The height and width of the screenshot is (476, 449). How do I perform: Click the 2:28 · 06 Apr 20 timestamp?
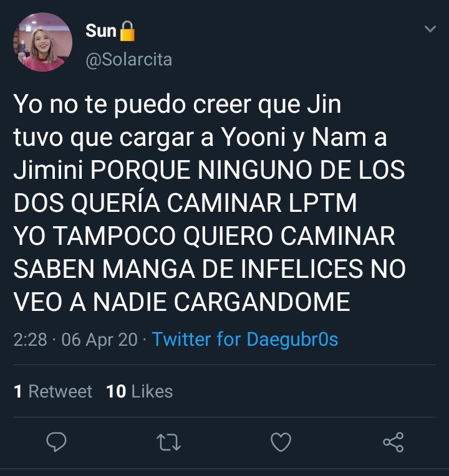[x=75, y=340]
